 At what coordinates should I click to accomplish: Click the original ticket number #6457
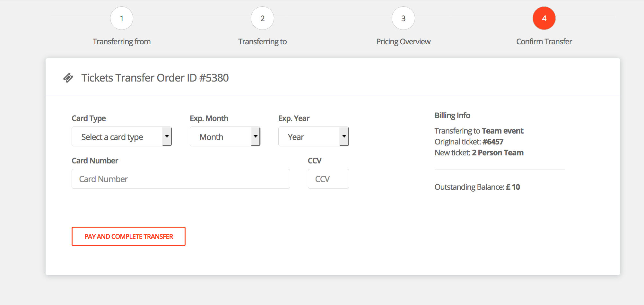(x=493, y=142)
